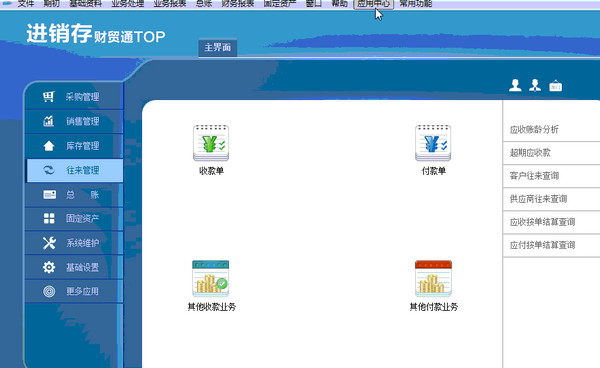The image size is (600, 368).
Task: Select 销售管理 with the chart icon
Action: point(74,121)
